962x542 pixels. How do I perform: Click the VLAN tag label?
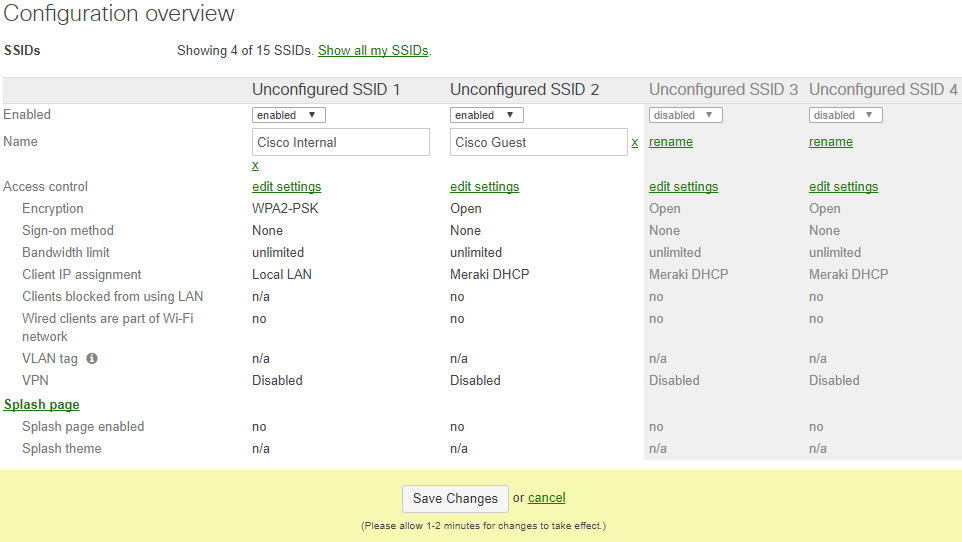point(50,358)
